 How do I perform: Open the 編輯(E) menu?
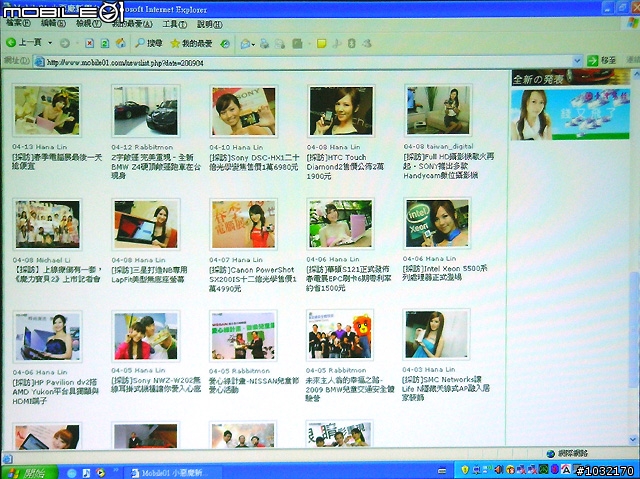point(53,24)
